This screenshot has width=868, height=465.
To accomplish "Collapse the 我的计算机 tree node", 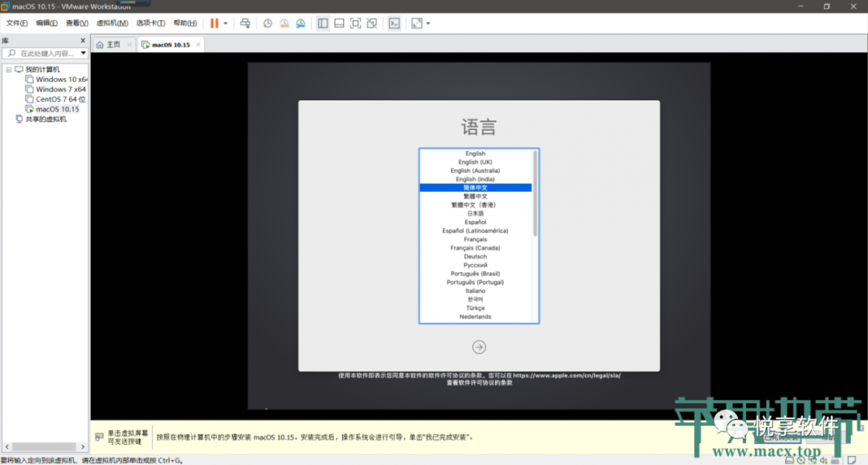I will click(x=9, y=70).
